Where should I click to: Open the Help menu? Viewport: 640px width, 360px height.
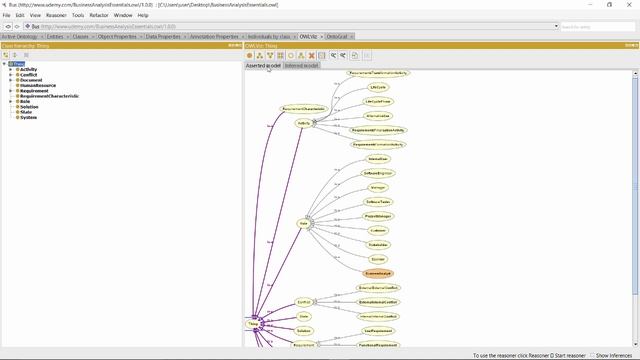143,15
